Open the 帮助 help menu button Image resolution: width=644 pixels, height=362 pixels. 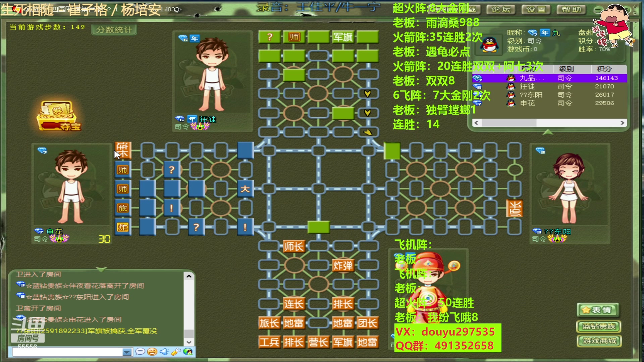click(571, 10)
